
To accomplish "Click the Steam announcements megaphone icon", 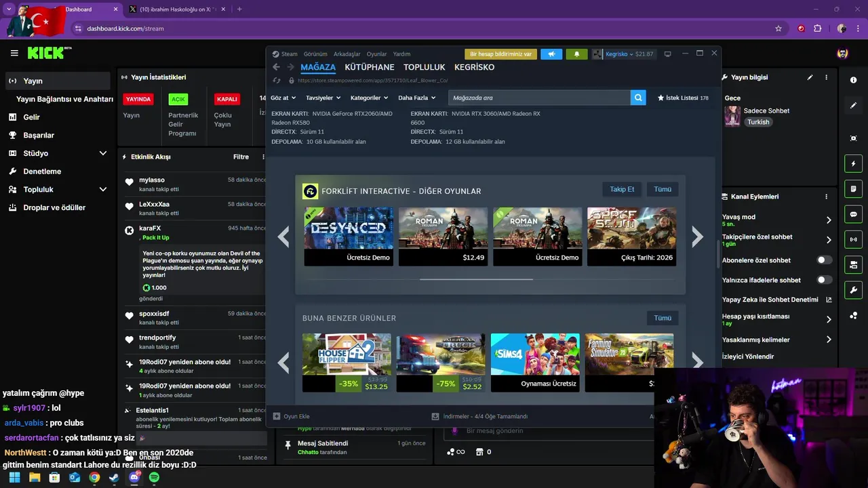I will 551,54.
